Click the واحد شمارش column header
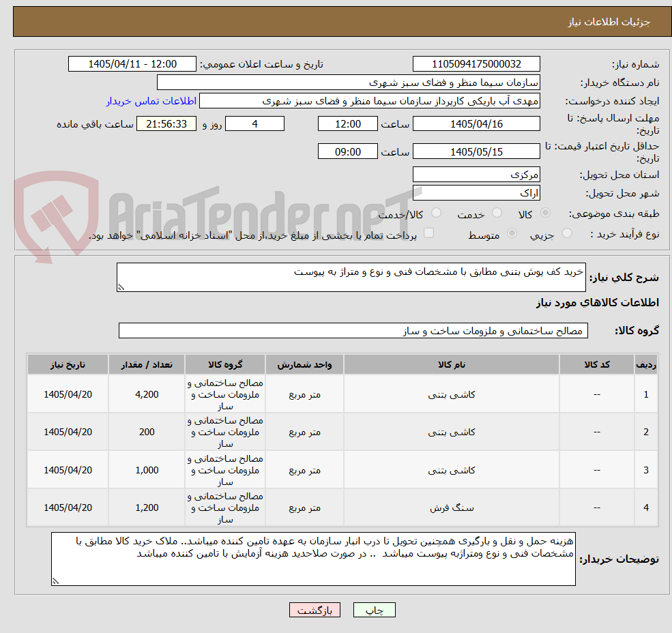 coord(304,364)
